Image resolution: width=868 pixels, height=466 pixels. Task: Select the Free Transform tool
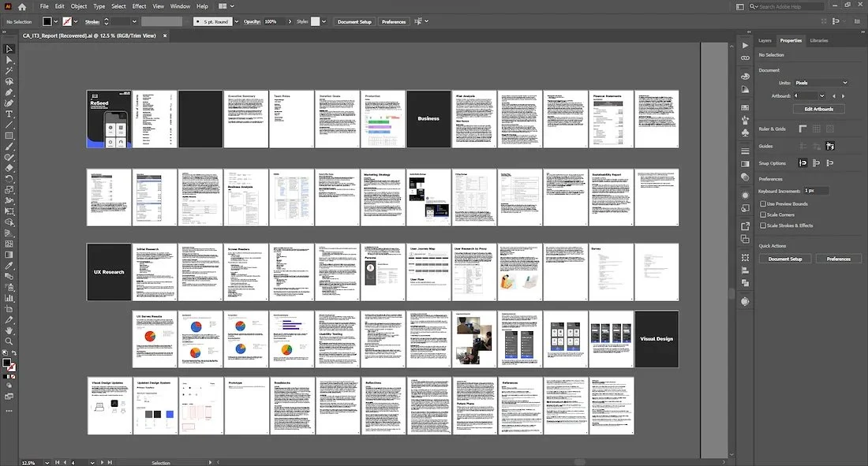pos(9,211)
